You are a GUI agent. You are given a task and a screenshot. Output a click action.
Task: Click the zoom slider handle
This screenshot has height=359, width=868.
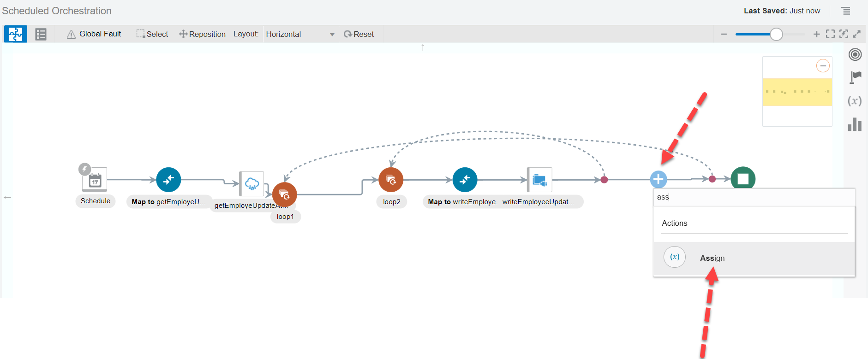[x=776, y=34]
